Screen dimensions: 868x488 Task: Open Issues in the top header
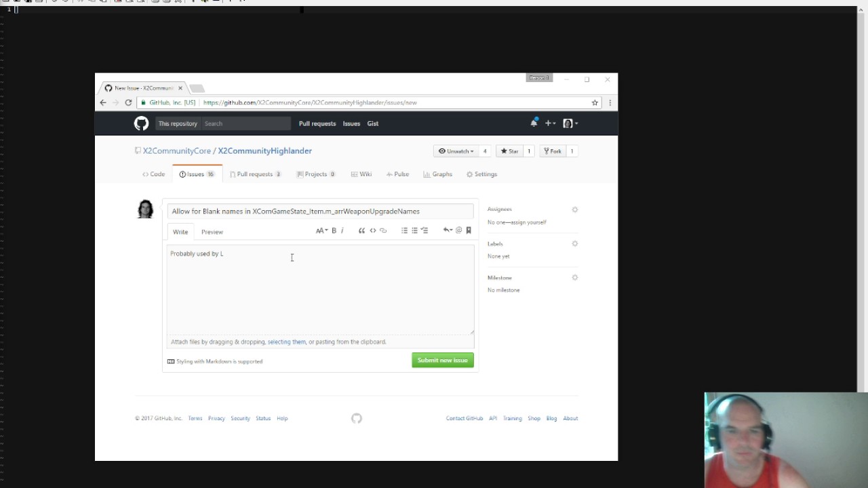click(351, 123)
